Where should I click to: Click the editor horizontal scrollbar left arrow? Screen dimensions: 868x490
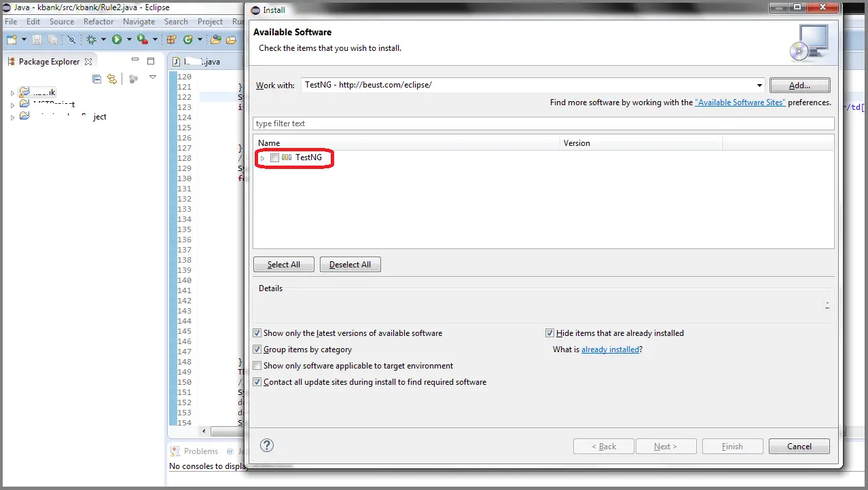pyautogui.click(x=203, y=432)
